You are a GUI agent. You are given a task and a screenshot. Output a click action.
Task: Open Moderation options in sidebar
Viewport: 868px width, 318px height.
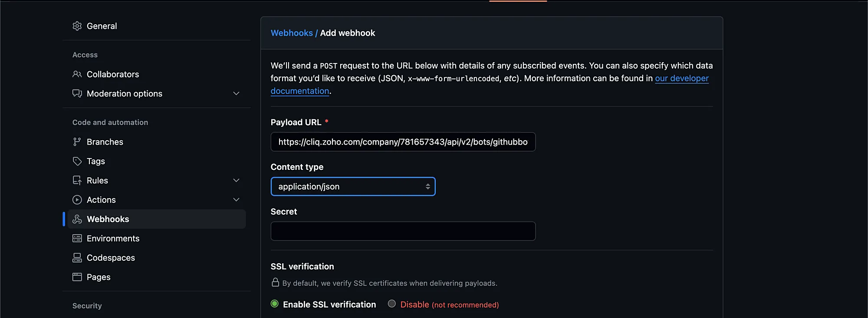tap(124, 94)
